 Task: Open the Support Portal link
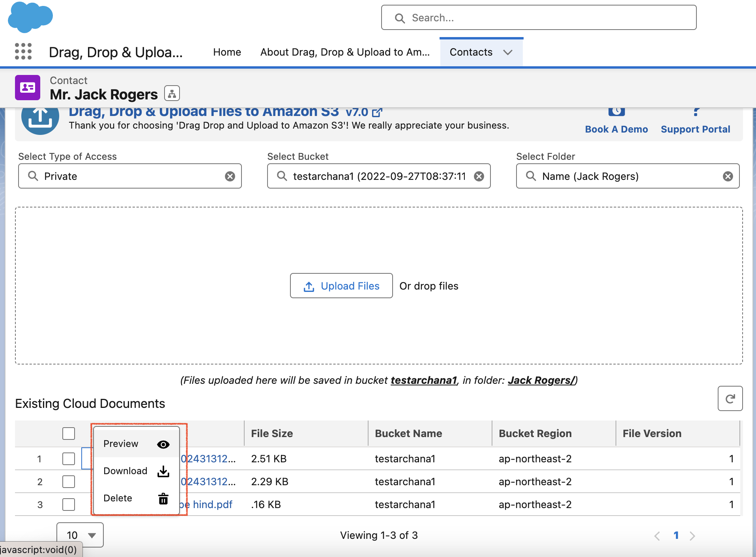pos(695,129)
